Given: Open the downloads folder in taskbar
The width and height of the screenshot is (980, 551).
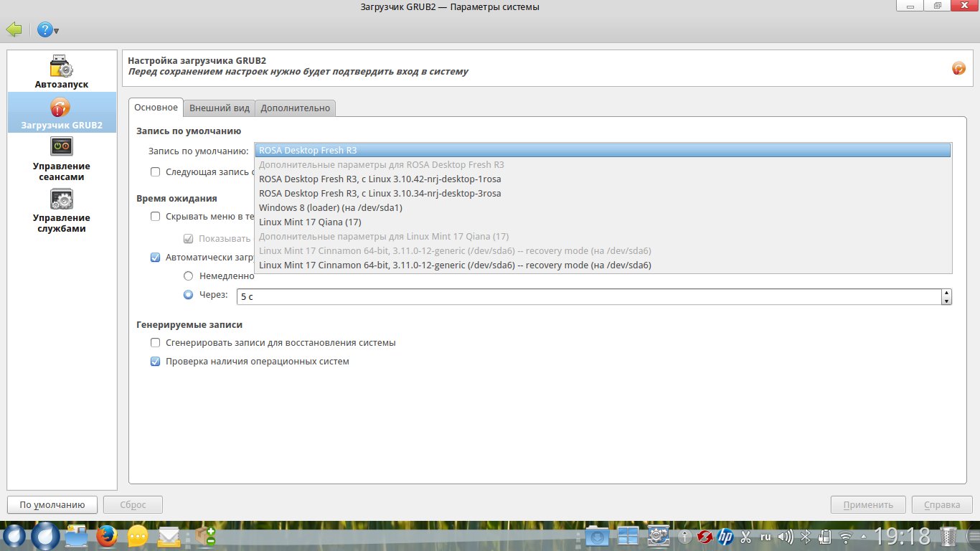Looking at the screenshot, I should pyautogui.click(x=597, y=537).
